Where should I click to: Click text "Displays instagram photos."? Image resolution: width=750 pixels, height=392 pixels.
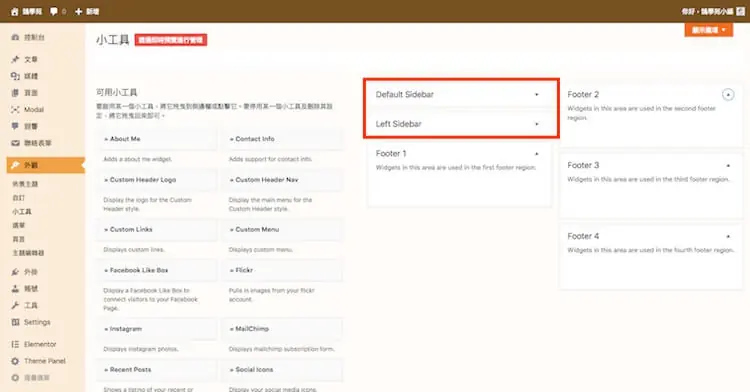tap(141, 349)
